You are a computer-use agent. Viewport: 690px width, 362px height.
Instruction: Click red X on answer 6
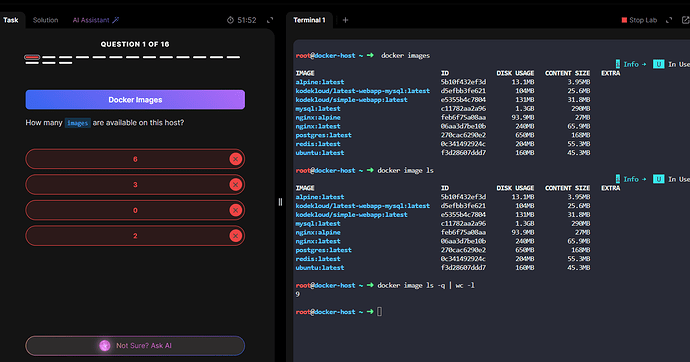235,159
